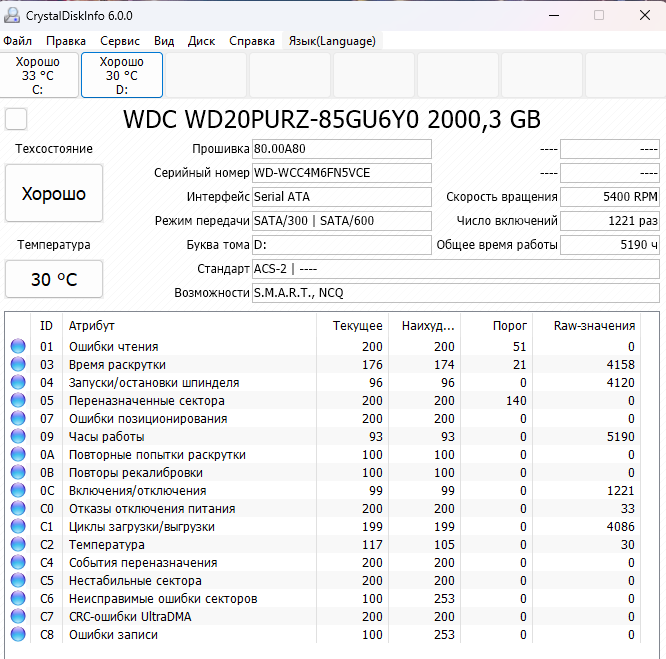Click the 30 °C temperature button
The height and width of the screenshot is (659, 666).
[54, 279]
